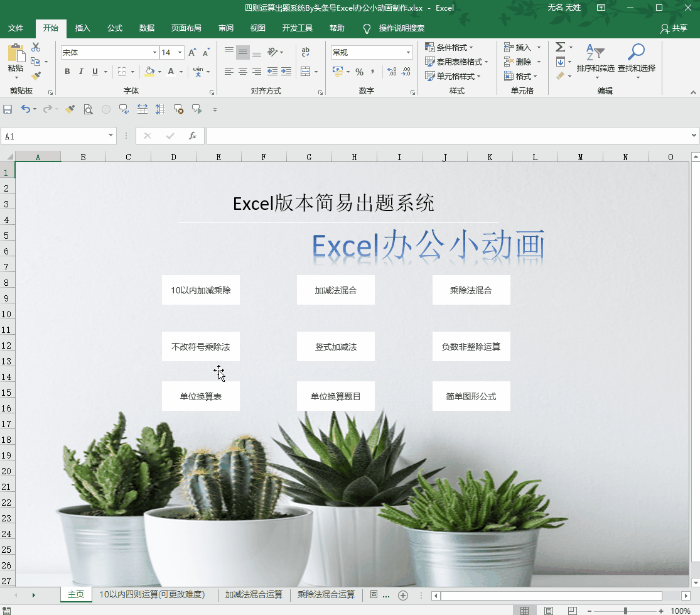Click the Paste clipboard icon
Screen dimensions: 700x615
coord(16,53)
